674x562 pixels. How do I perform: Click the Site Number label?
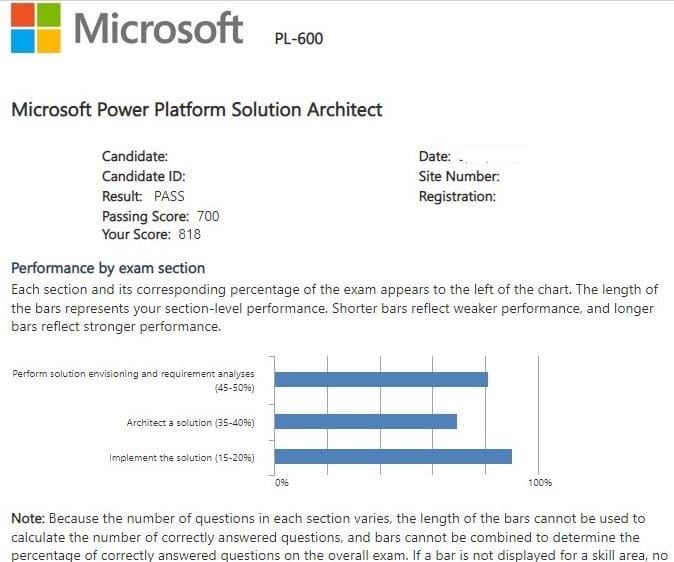tap(459, 176)
